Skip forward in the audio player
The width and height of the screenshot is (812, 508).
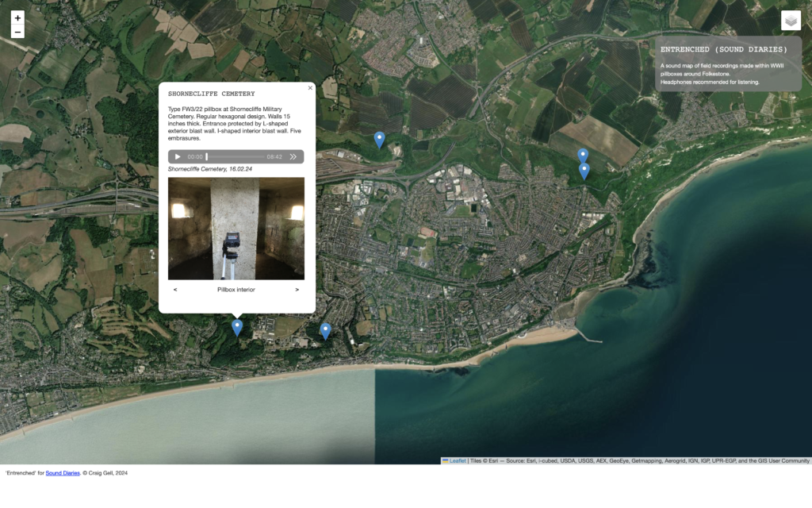(x=293, y=156)
